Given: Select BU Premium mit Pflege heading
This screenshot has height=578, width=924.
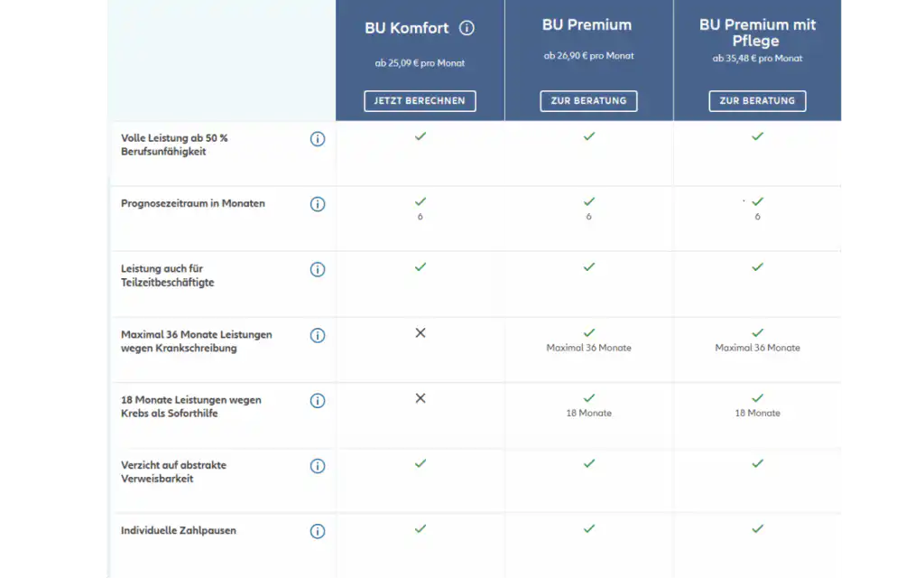Looking at the screenshot, I should click(x=757, y=33).
